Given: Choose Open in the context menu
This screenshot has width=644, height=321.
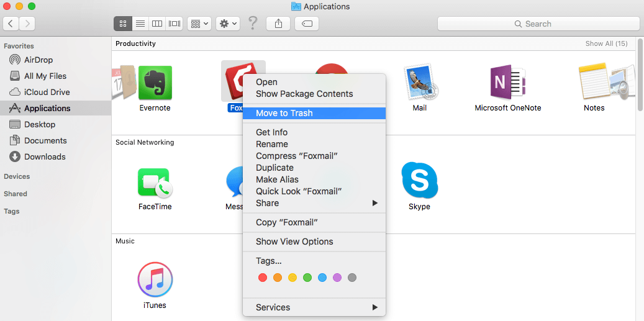Looking at the screenshot, I should [x=314, y=82].
